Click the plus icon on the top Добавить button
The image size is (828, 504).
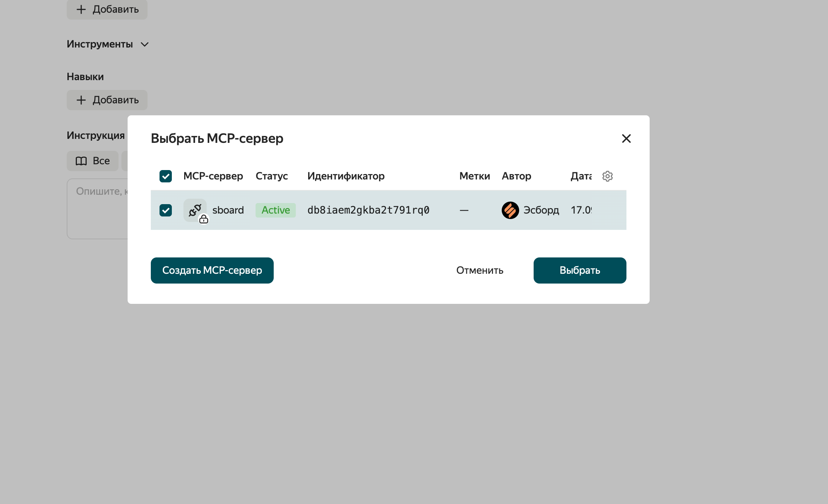[81, 9]
